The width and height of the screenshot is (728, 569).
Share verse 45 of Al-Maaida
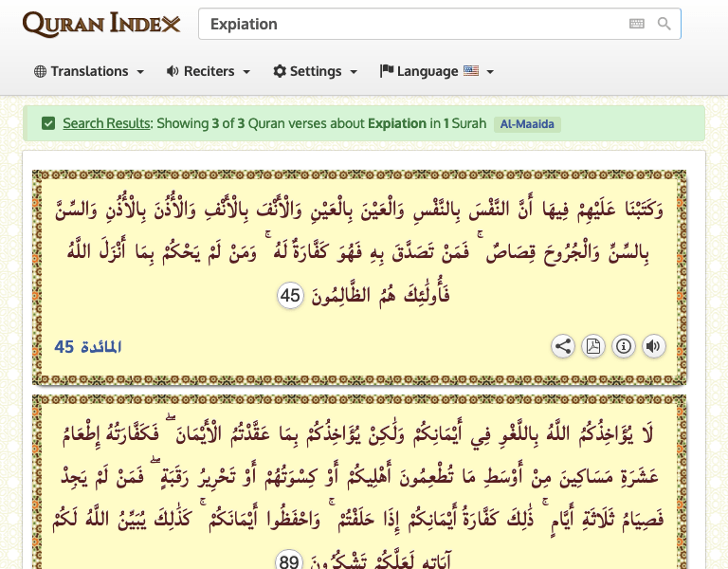[x=563, y=346]
